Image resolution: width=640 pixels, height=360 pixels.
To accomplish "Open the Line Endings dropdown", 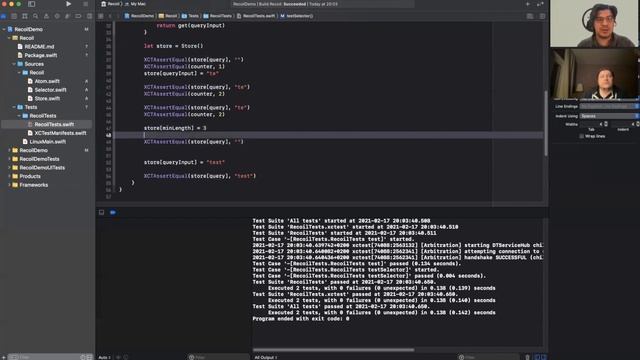I will (x=609, y=106).
